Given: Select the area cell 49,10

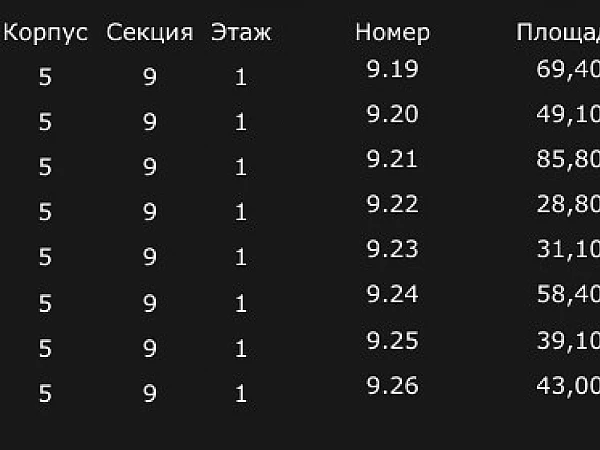Looking at the screenshot, I should pyautogui.click(x=567, y=114).
